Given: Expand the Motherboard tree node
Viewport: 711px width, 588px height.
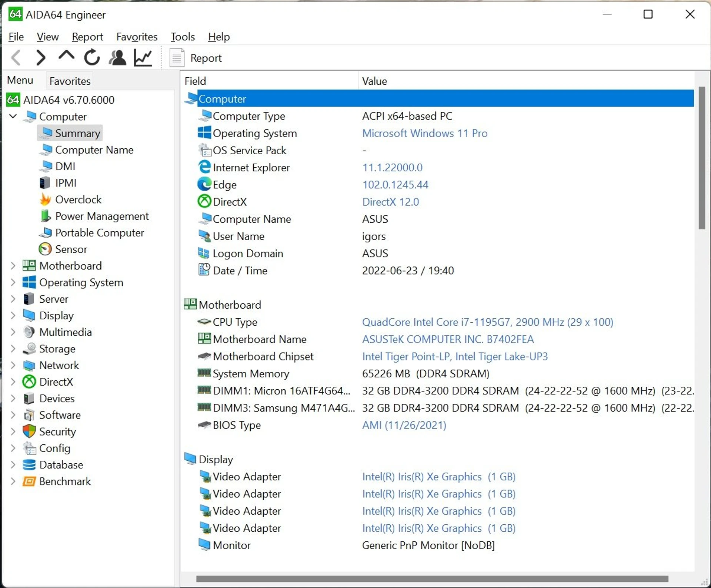Looking at the screenshot, I should click(x=13, y=266).
